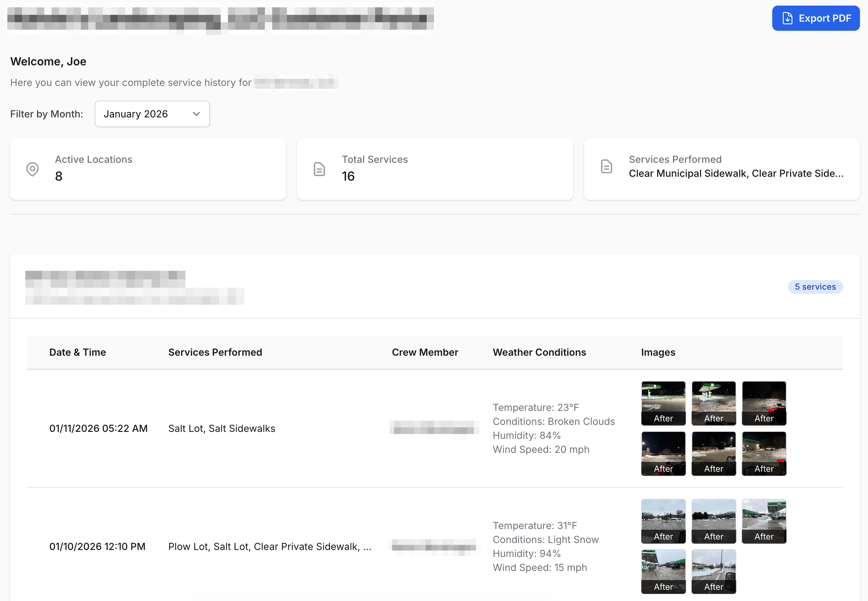Click the first After thumbnail for January 11 service
The image size is (868, 601).
pos(664,403)
